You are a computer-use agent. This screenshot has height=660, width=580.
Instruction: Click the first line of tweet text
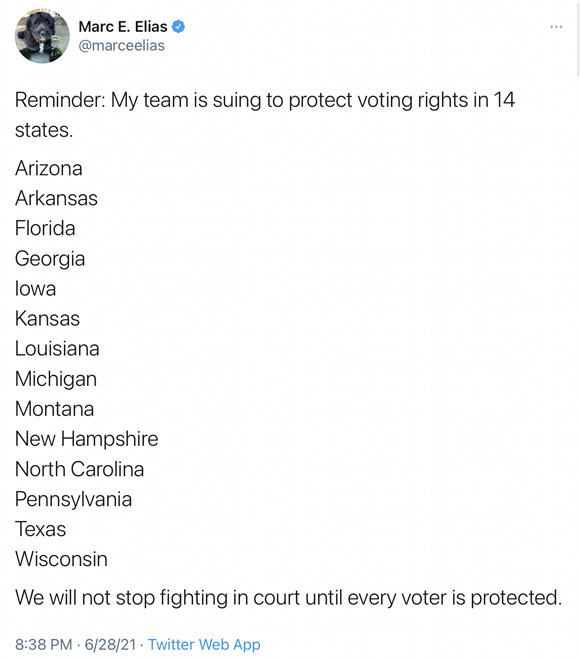pyautogui.click(x=265, y=100)
